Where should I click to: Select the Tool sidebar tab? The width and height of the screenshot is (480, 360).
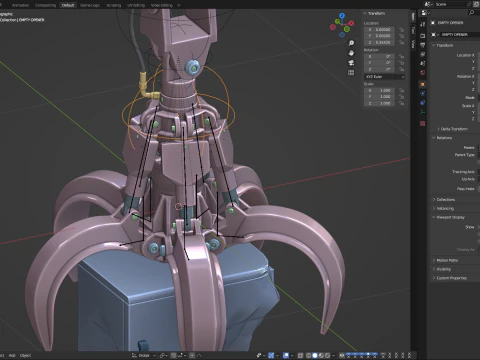point(413,30)
